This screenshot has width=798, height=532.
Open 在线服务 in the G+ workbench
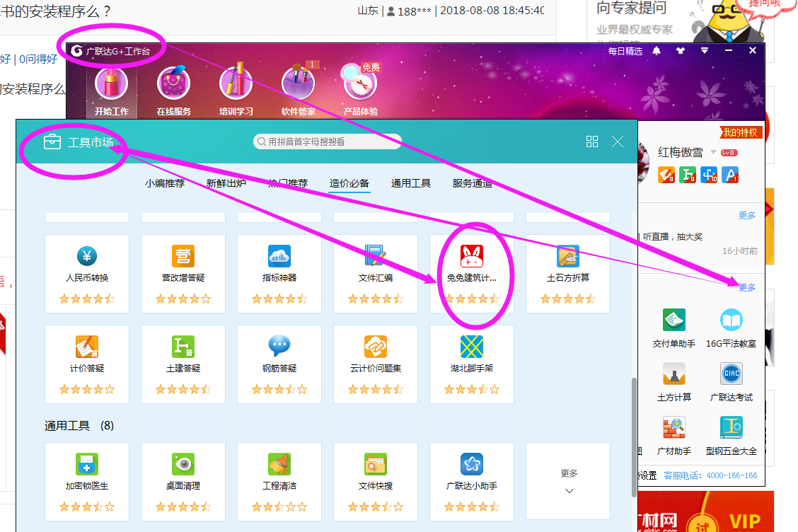click(173, 91)
